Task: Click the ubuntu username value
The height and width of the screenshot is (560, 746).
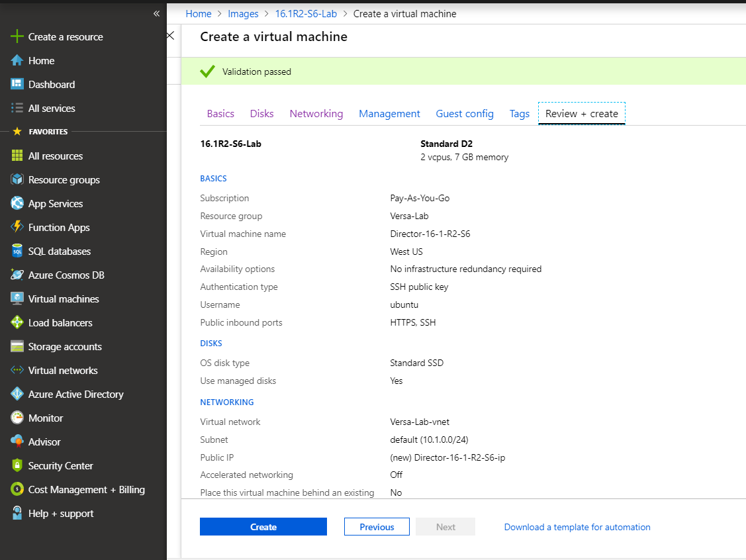Action: tap(404, 304)
